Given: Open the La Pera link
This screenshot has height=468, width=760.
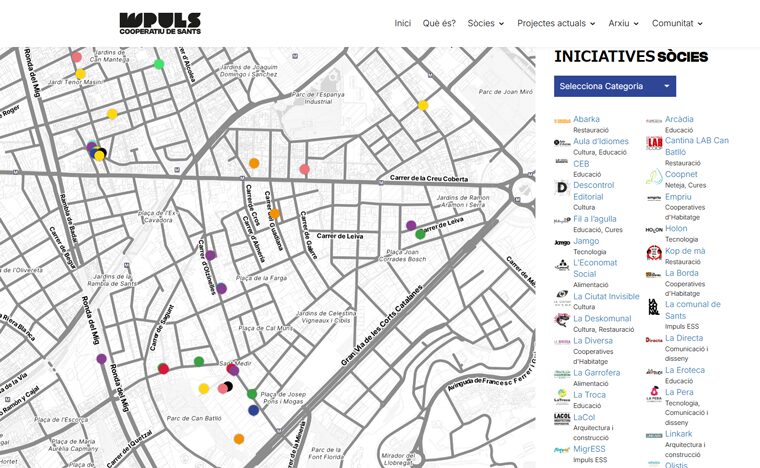Looking at the screenshot, I should tap(679, 392).
